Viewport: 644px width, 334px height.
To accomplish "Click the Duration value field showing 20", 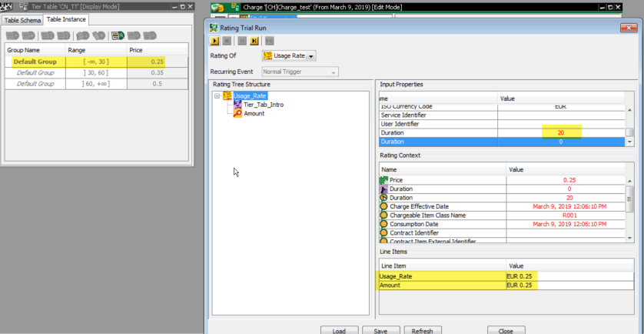I will coord(560,132).
